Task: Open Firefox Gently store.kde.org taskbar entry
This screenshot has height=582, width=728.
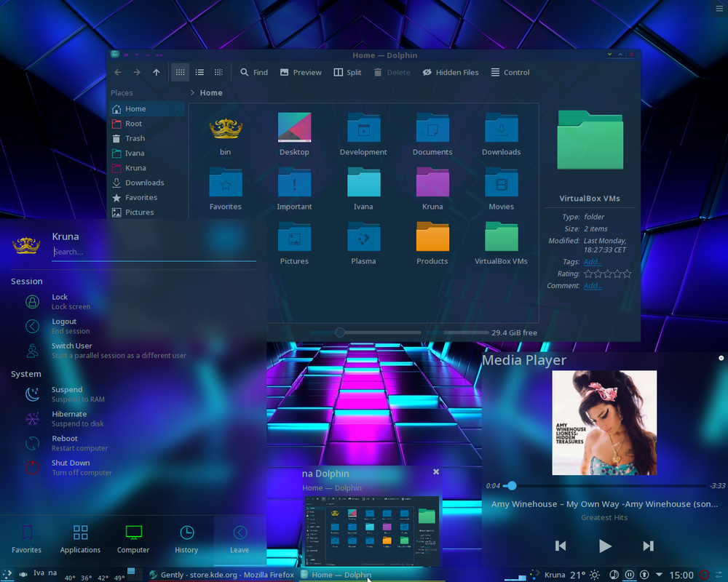Action: pos(221,575)
